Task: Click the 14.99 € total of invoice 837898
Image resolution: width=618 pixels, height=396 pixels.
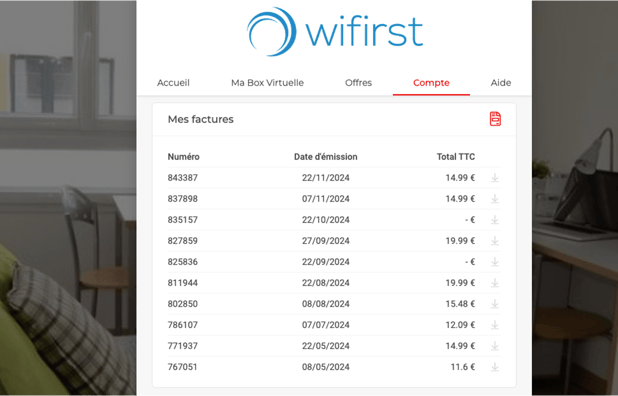Action: click(x=460, y=199)
